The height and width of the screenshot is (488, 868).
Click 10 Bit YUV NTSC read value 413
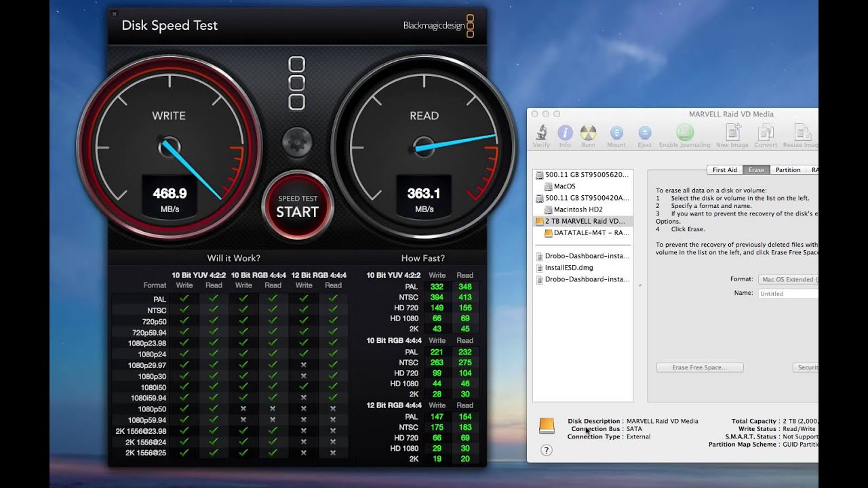pyautogui.click(x=465, y=298)
